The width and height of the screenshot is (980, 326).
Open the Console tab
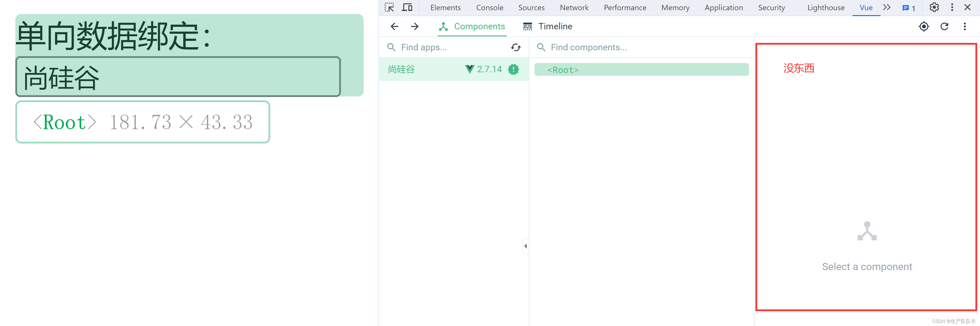[x=489, y=8]
